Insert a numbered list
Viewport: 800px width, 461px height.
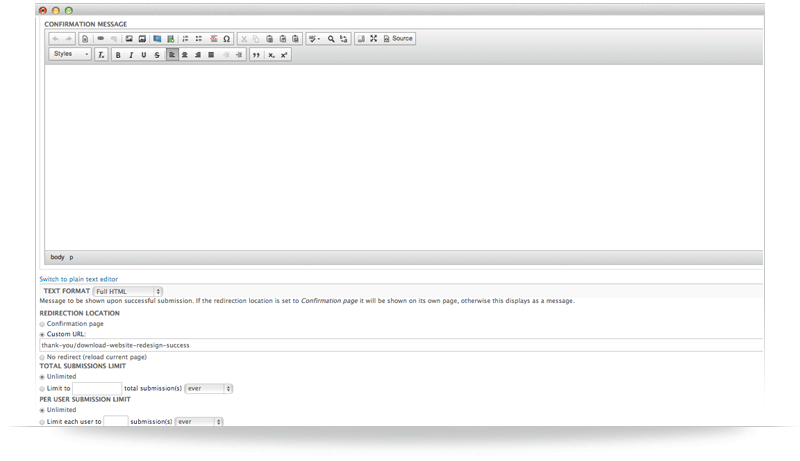(186, 39)
